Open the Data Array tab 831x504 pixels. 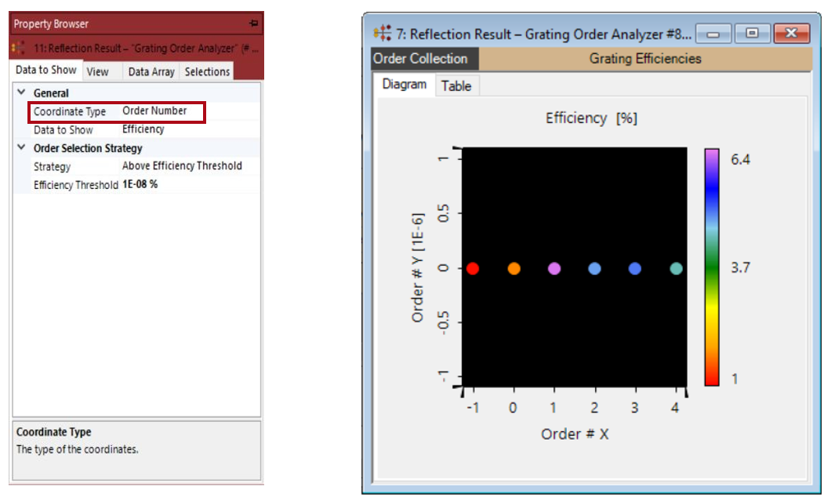151,71
